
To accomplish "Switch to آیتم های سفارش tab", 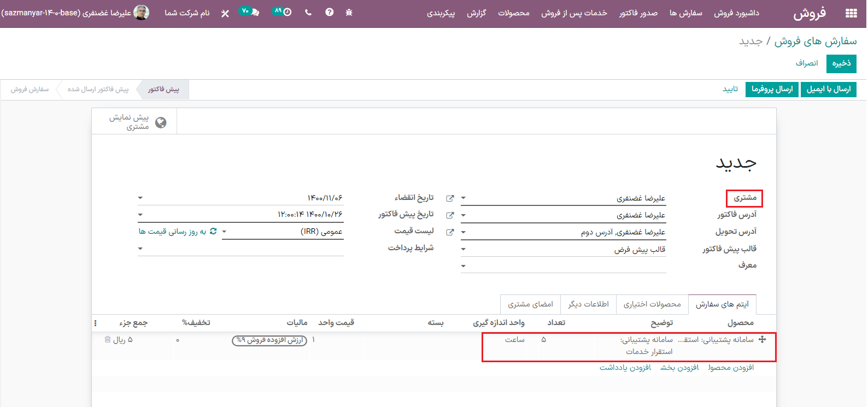I will click(722, 304).
